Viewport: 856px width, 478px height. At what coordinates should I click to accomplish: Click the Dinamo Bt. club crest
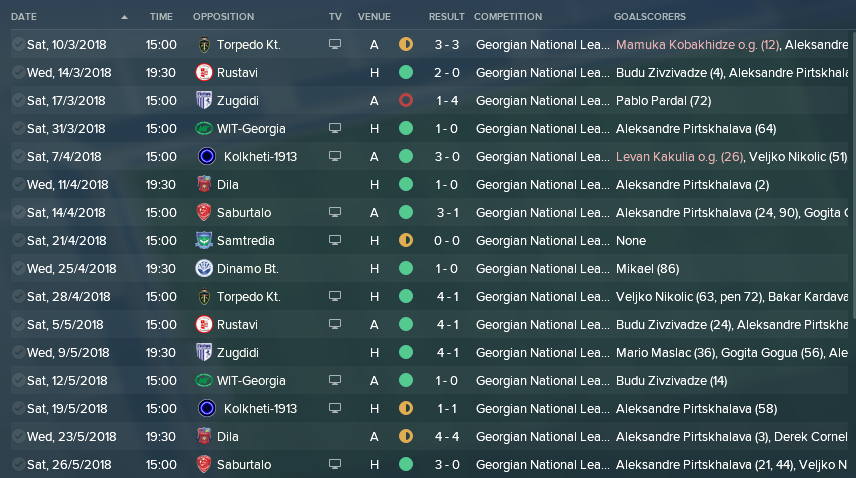click(204, 268)
